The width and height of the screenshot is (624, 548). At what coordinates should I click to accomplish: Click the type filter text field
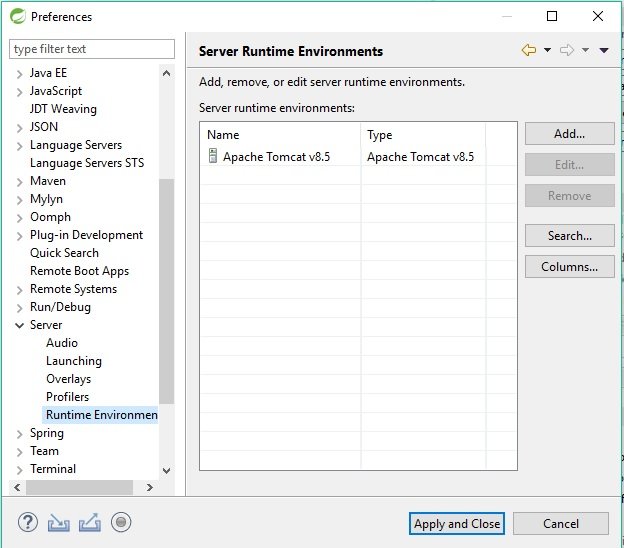point(92,49)
